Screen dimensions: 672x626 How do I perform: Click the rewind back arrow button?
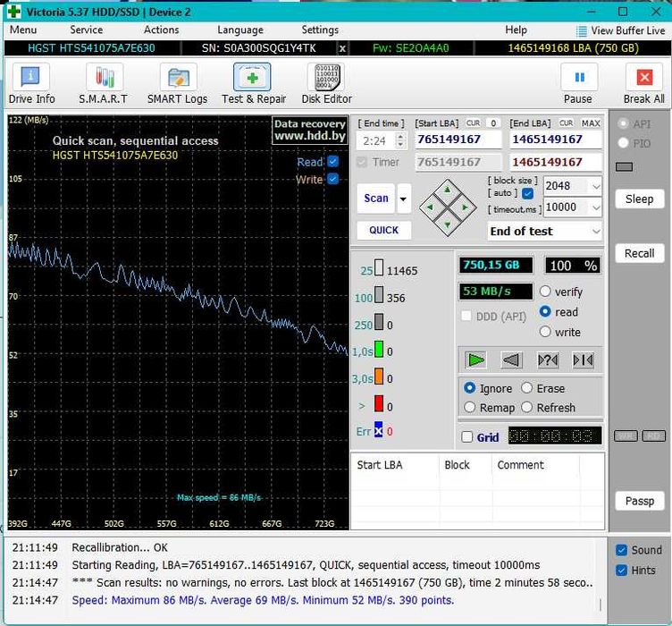(x=511, y=360)
